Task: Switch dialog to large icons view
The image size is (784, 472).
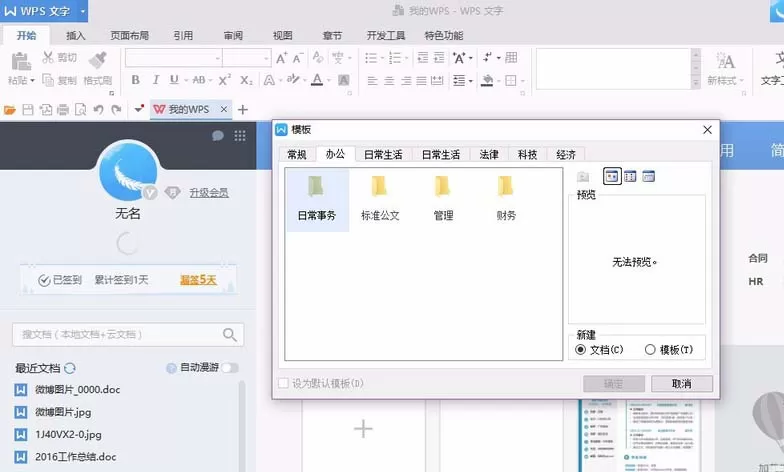Action: (612, 176)
